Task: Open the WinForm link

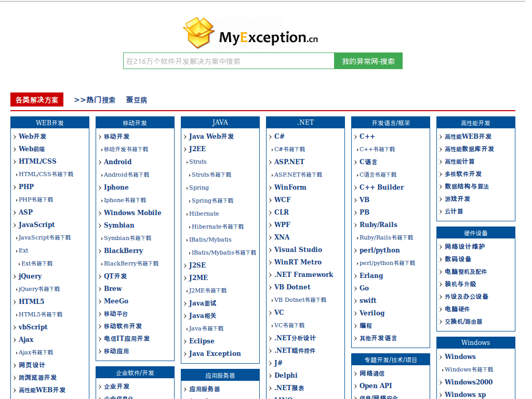Action: [290, 187]
